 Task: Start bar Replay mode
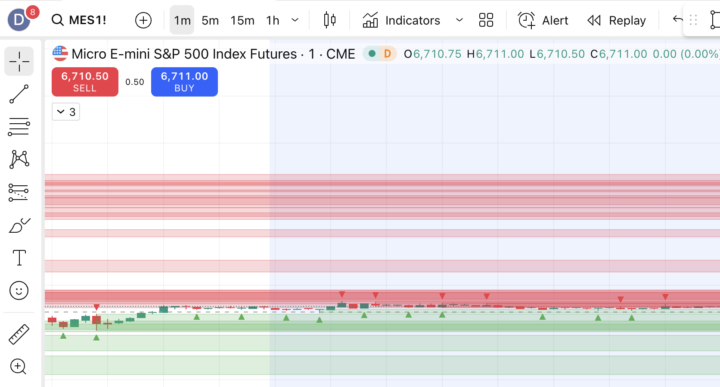pos(616,20)
